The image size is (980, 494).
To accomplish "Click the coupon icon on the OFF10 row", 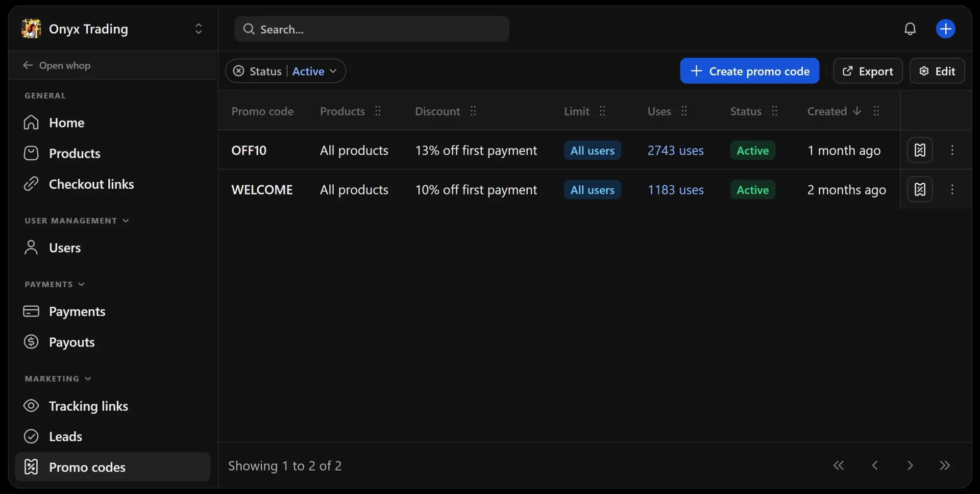I will (920, 150).
